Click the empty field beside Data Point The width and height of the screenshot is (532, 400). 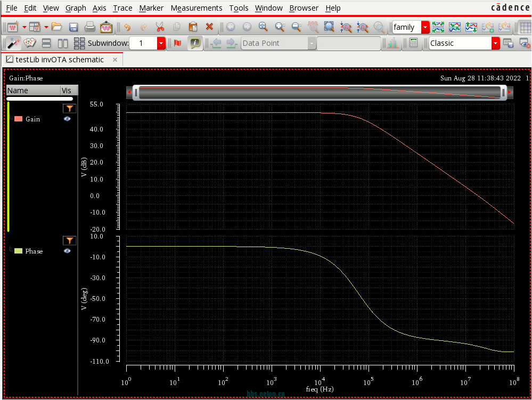pyautogui.click(x=348, y=43)
